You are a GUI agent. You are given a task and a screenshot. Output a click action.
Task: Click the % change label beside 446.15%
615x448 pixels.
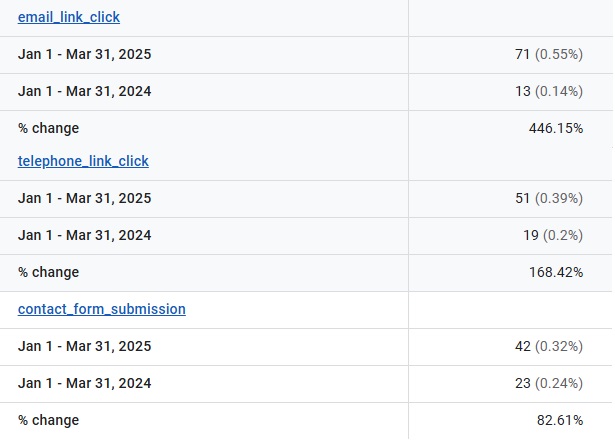[x=48, y=128]
